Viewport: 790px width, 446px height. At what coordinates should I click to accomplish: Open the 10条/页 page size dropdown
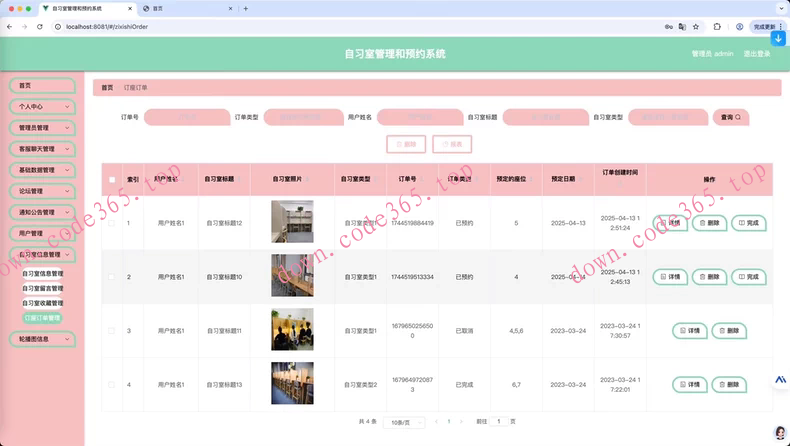coord(404,422)
